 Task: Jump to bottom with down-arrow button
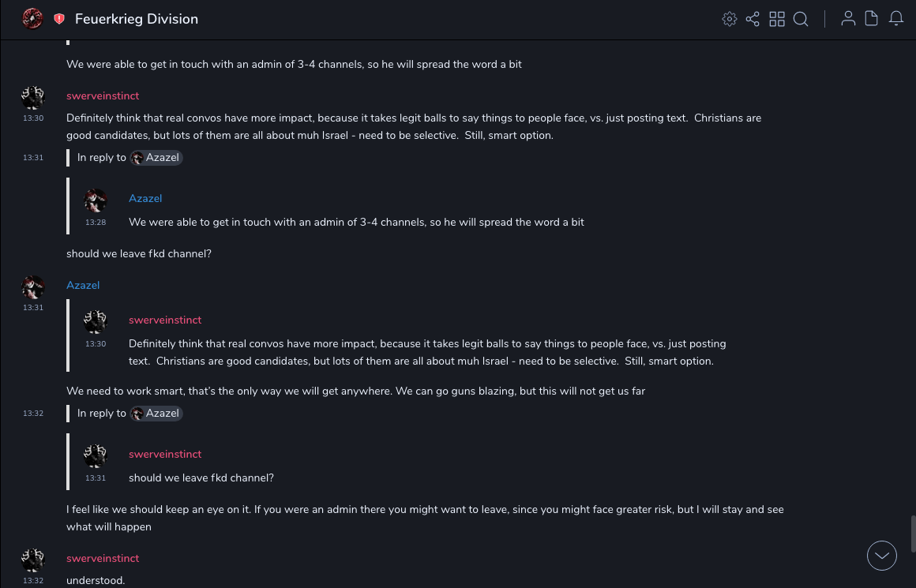pyautogui.click(x=882, y=556)
